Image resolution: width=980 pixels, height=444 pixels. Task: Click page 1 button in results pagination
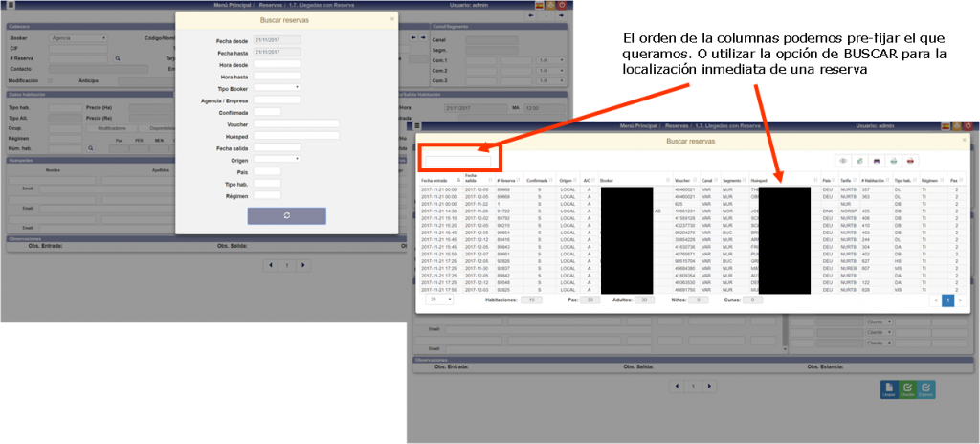pyautogui.click(x=948, y=300)
